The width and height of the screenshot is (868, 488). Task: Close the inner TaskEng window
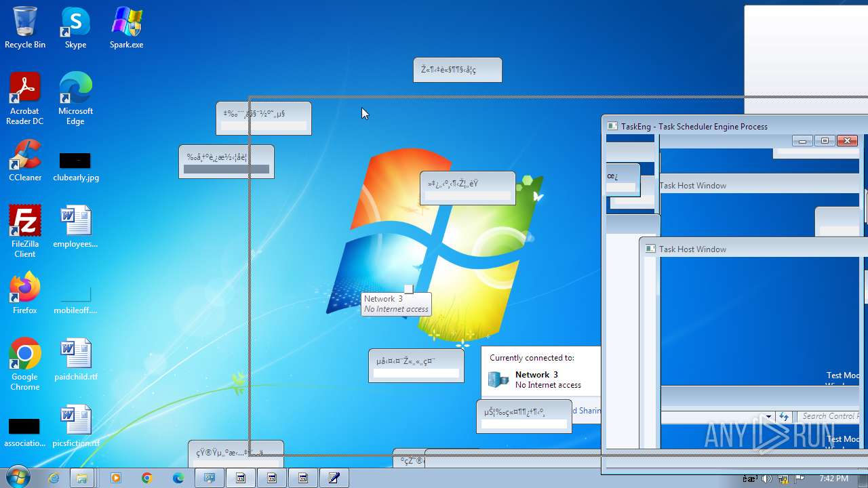pyautogui.click(x=847, y=141)
